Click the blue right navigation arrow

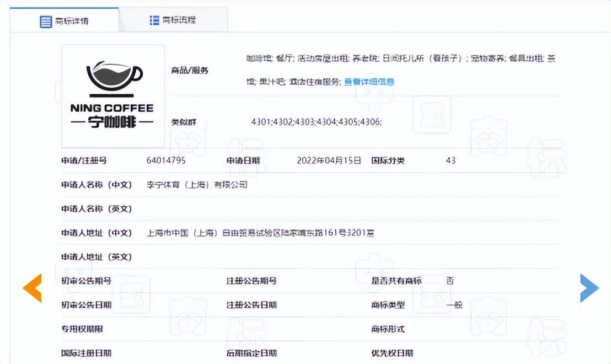589,287
